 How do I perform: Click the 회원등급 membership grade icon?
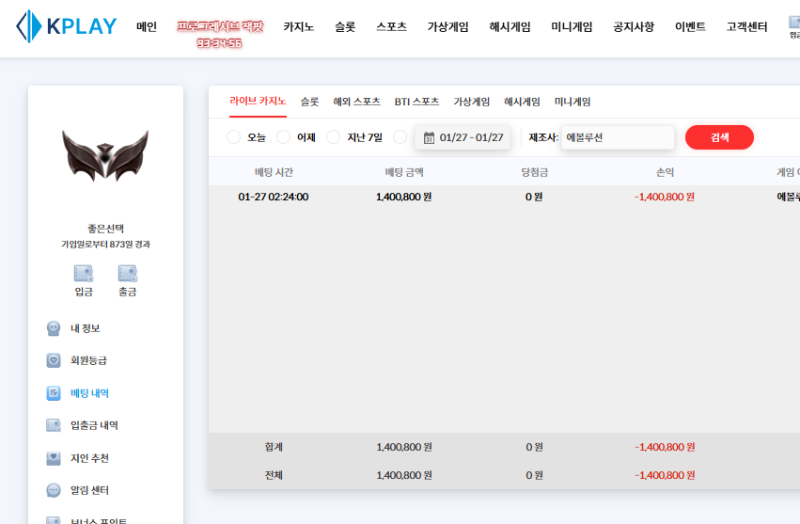point(54,360)
